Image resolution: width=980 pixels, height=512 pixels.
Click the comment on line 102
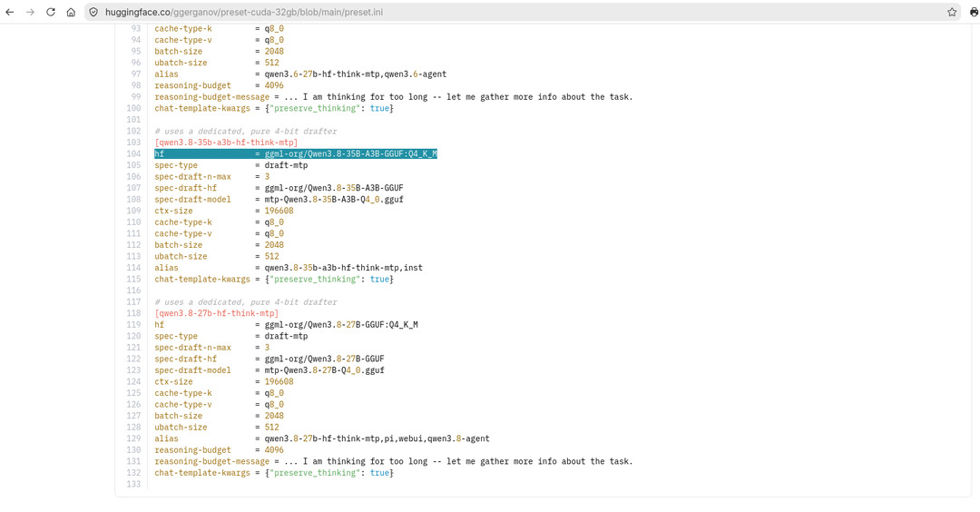coord(246,132)
